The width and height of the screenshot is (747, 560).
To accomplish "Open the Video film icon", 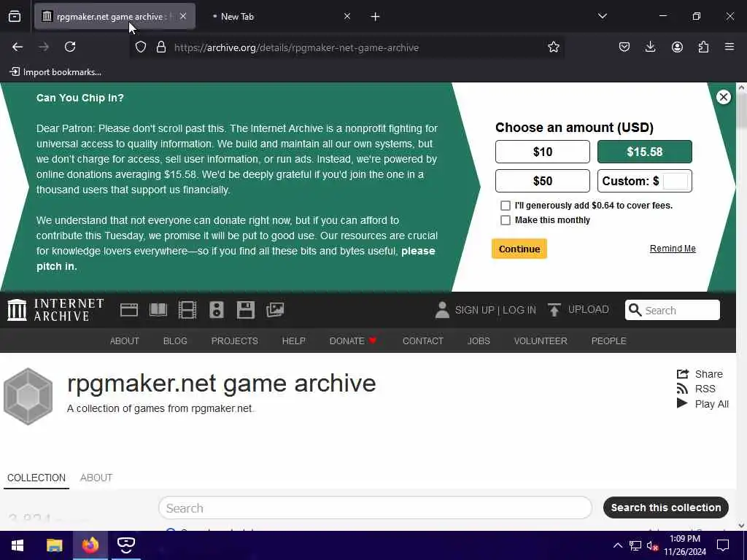I will tap(187, 310).
